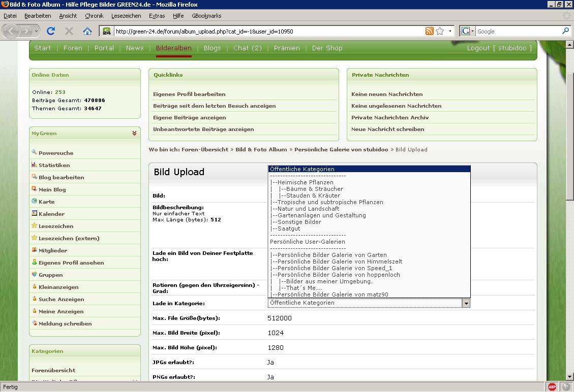Screen dimensions: 574x392
Task: Click the Logout [ stubidoo ] link
Action: 499,48
